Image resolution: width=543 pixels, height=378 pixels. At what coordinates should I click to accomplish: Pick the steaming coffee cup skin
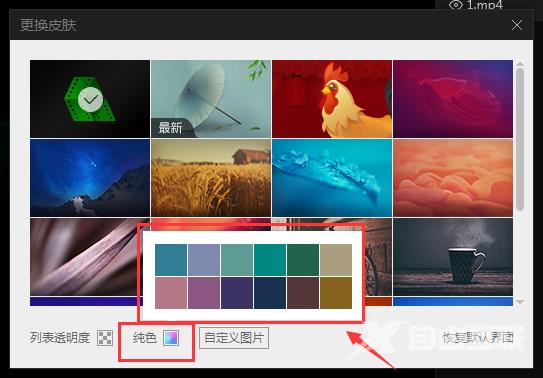point(453,257)
